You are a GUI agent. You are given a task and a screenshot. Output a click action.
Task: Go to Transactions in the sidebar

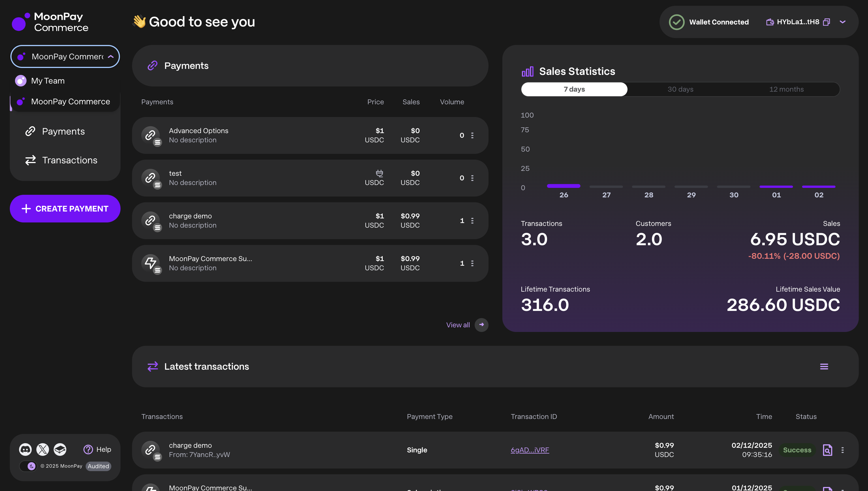[x=69, y=160]
